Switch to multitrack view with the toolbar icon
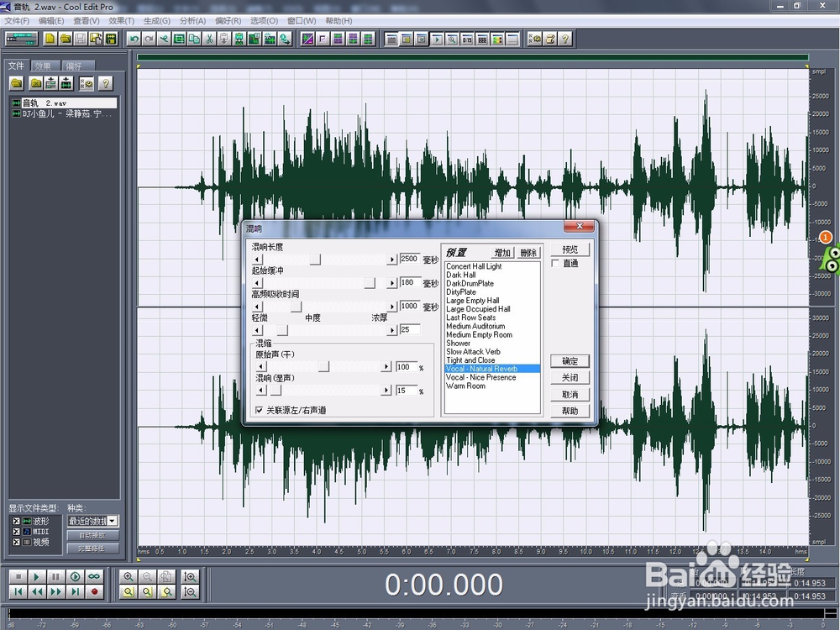The width and height of the screenshot is (840, 630). 22,39
